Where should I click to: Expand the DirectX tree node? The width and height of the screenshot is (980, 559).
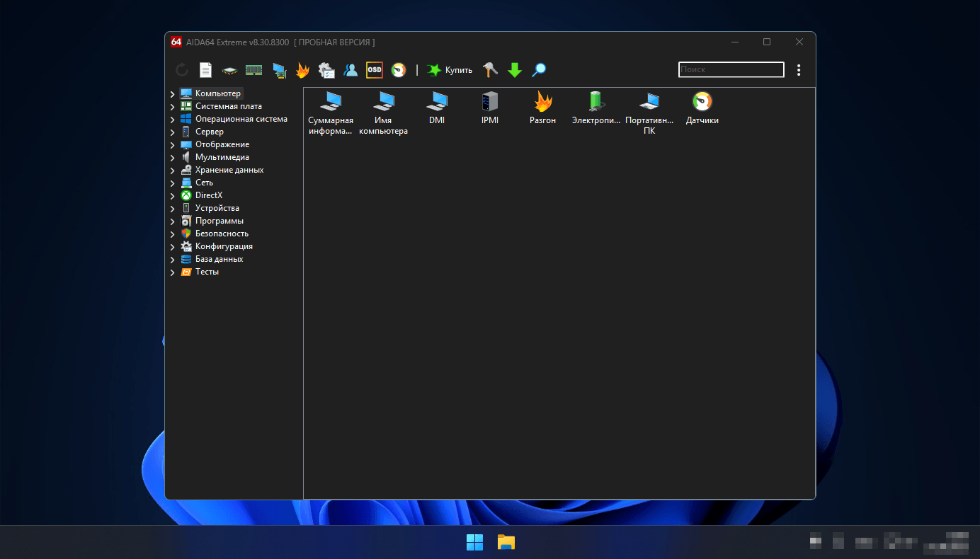coord(172,196)
